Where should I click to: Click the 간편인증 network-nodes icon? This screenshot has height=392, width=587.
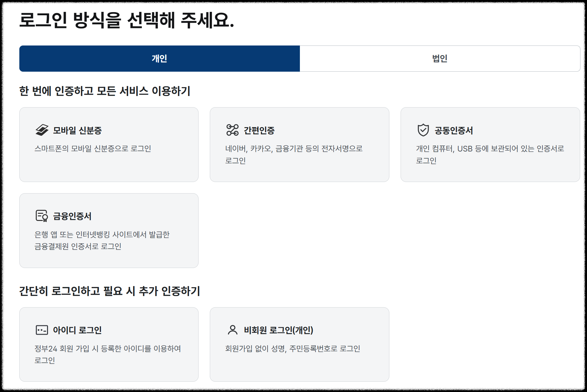click(233, 131)
